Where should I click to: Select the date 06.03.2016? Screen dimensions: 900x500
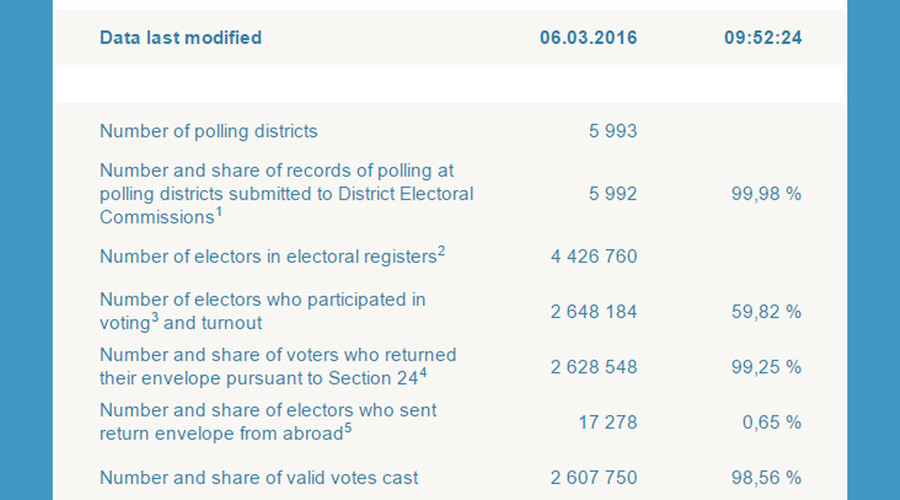pos(588,38)
